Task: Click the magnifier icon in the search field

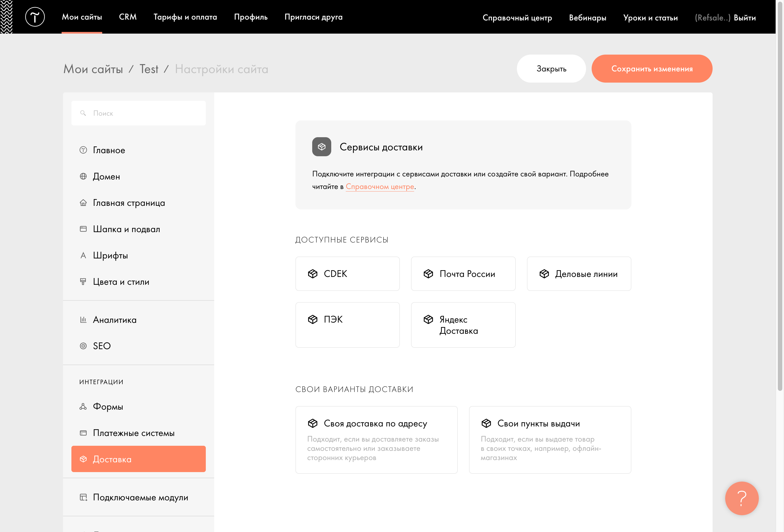Action: [83, 113]
